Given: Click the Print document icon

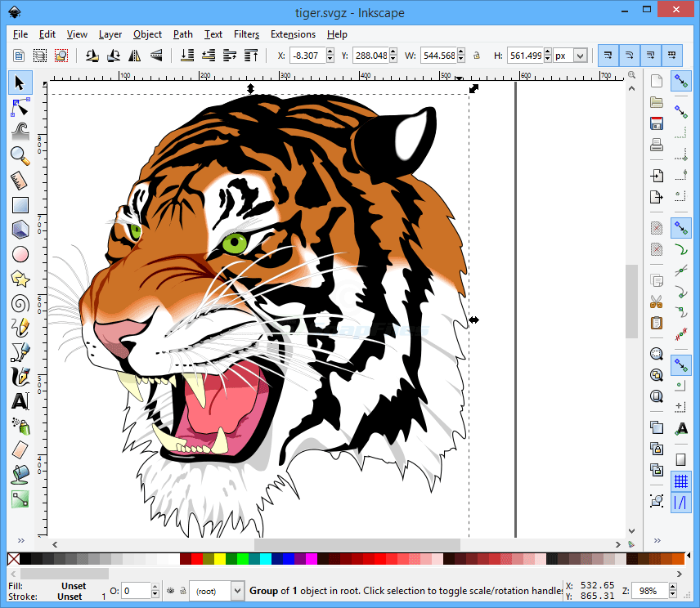Looking at the screenshot, I should [x=656, y=145].
